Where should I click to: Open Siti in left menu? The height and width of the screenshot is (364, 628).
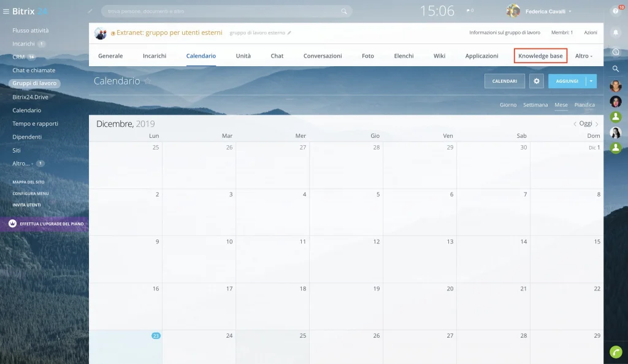coord(17,150)
